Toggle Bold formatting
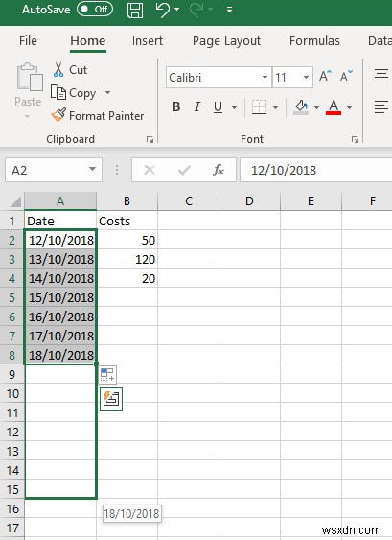This screenshot has height=540, width=392. (x=176, y=106)
